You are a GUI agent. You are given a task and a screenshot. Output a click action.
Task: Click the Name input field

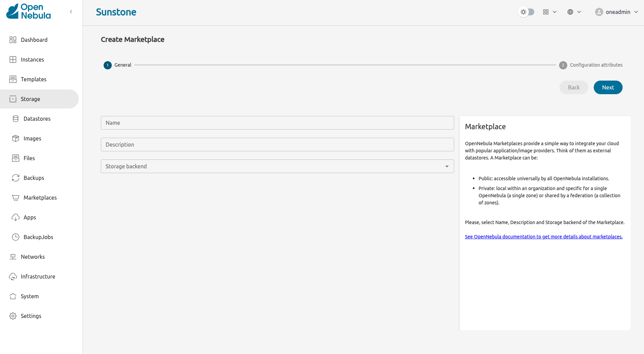pos(277,123)
